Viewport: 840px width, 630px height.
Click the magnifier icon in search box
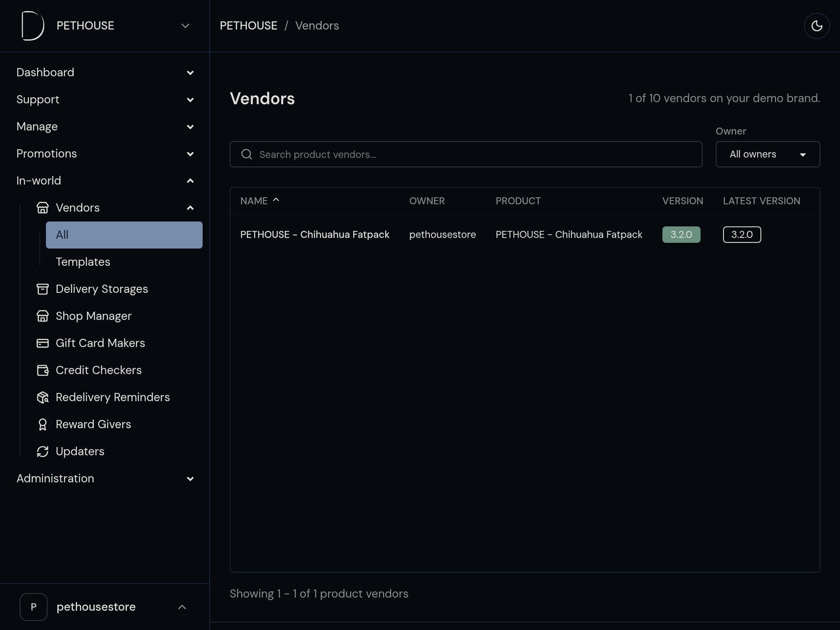tap(247, 154)
